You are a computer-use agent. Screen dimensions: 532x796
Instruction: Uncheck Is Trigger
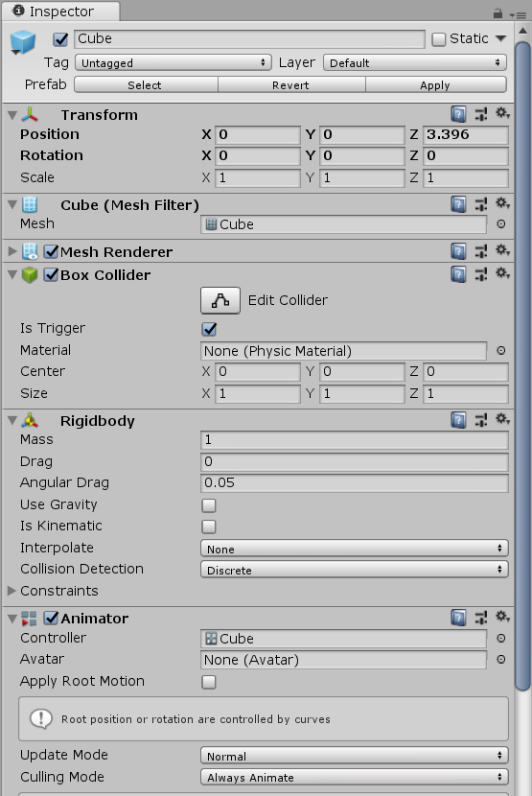click(x=209, y=329)
